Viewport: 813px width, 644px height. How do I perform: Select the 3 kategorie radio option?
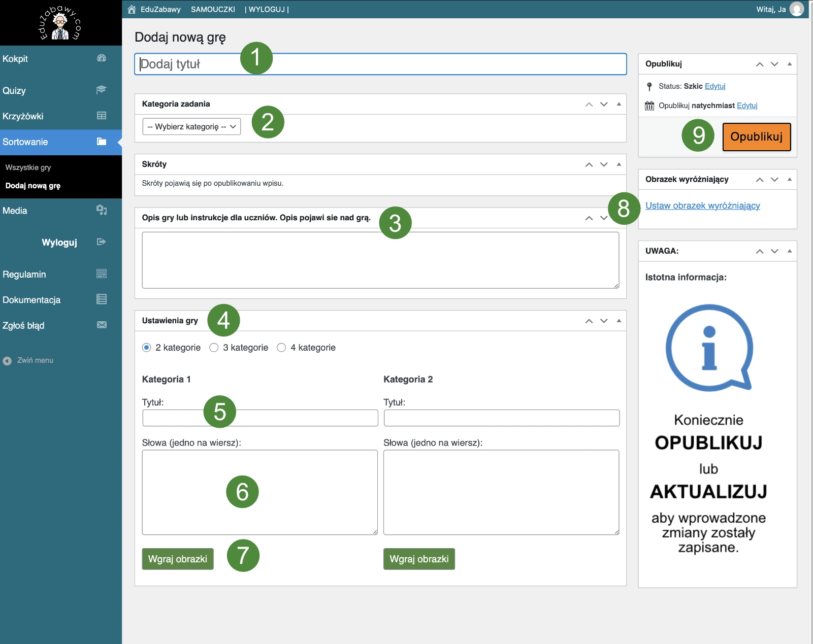[214, 348]
